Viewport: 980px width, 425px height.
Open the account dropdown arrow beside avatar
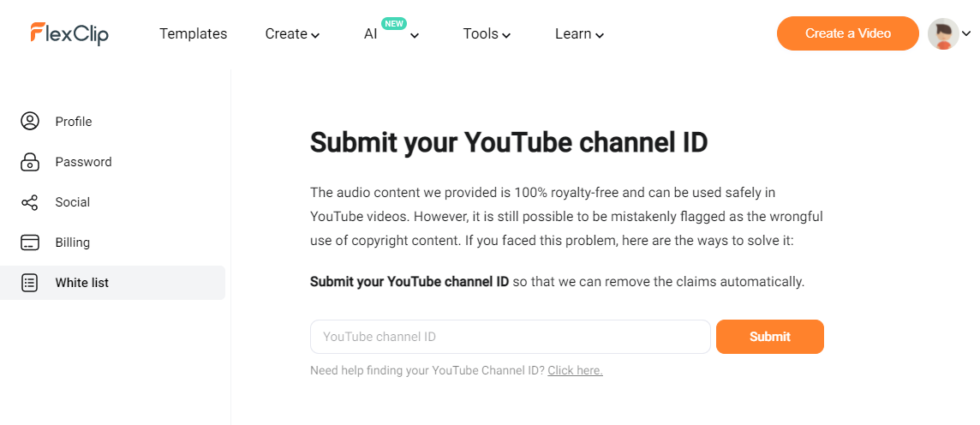[967, 34]
